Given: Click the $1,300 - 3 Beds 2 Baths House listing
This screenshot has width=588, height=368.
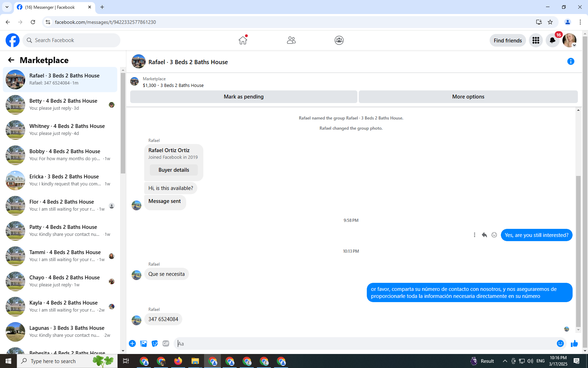Looking at the screenshot, I should (x=173, y=85).
